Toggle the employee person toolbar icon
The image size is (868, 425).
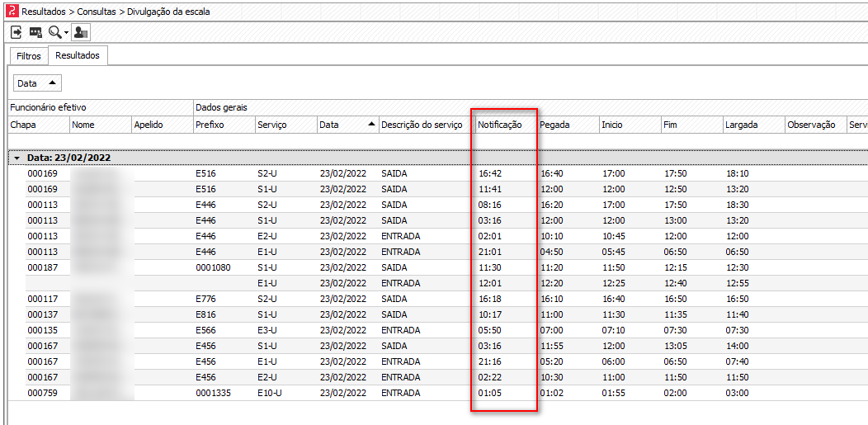pyautogui.click(x=82, y=33)
